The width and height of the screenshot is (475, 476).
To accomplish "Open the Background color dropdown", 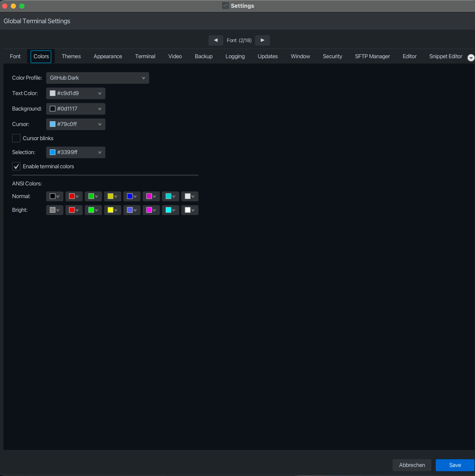I will (75, 109).
